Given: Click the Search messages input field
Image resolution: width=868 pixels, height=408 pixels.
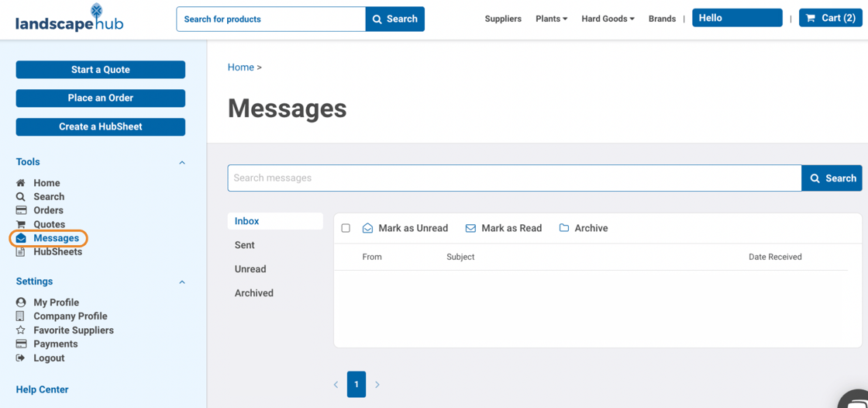Looking at the screenshot, I should pyautogui.click(x=514, y=178).
